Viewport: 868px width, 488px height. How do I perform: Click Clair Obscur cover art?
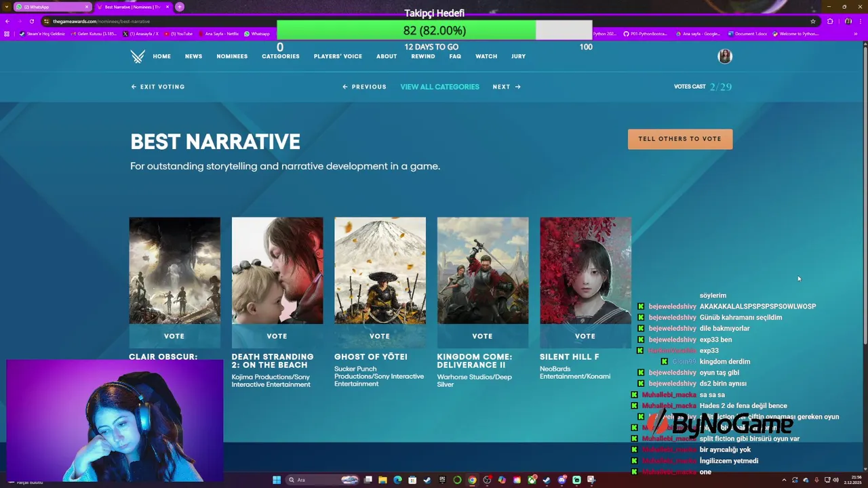(174, 270)
